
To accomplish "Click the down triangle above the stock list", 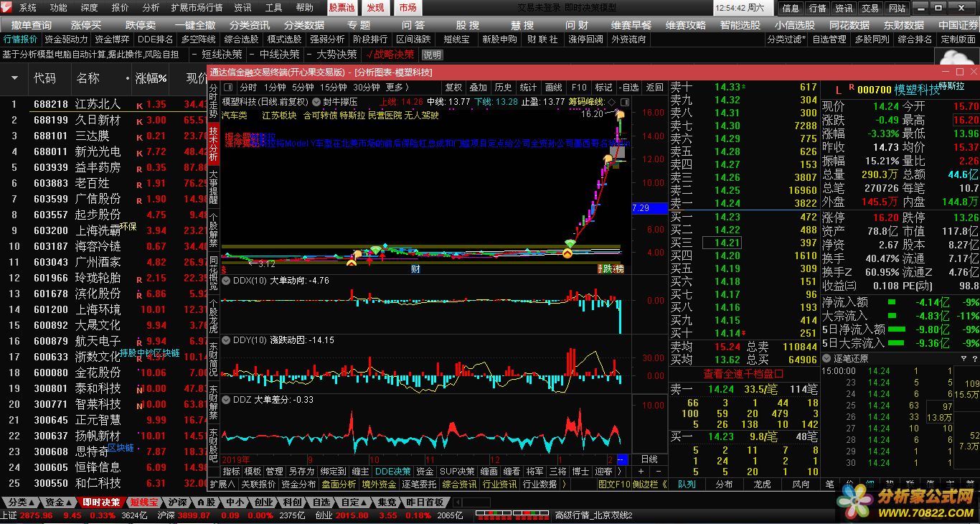I will [x=14, y=78].
